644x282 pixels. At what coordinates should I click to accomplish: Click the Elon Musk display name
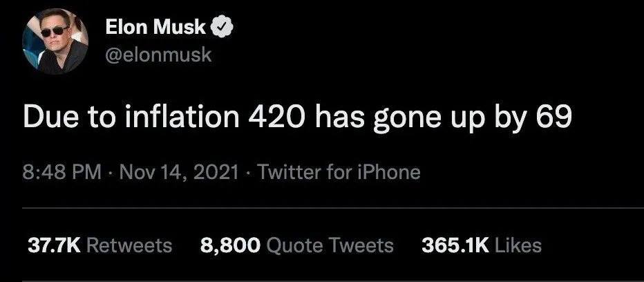(x=155, y=28)
